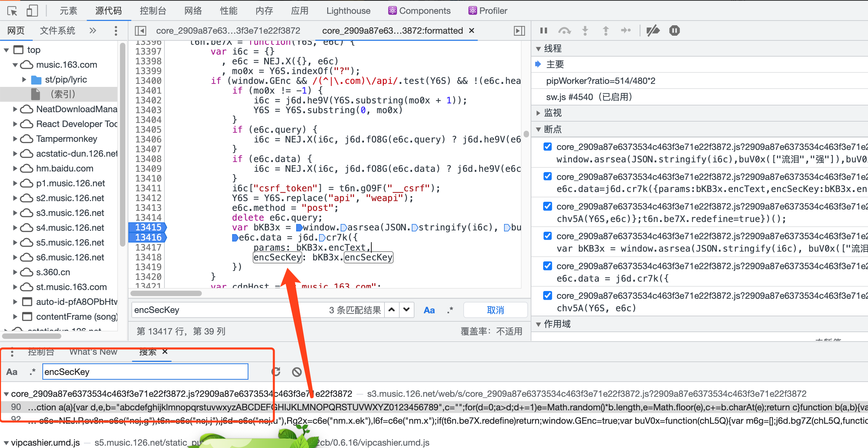The width and height of the screenshot is (868, 448).
Task: Toggle breakpoint on line 13415
Action: coord(148,227)
